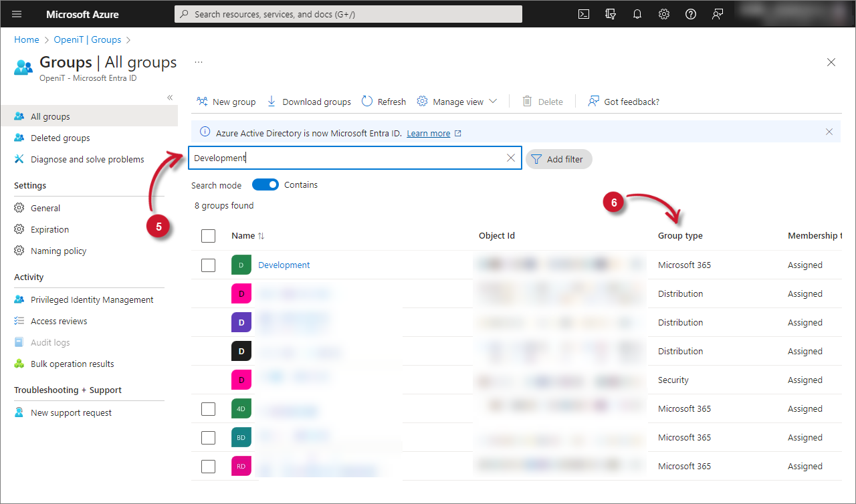Screen dimensions: 856x504
Task: Open Cloud Shell from the top bar
Action: tap(583, 13)
